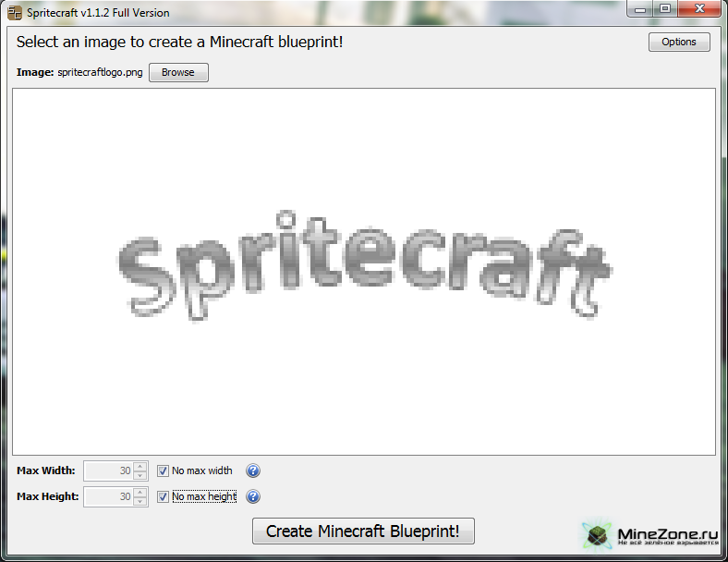Open help for the Max Width setting
Viewport: 728px width, 562px height.
click(x=253, y=471)
